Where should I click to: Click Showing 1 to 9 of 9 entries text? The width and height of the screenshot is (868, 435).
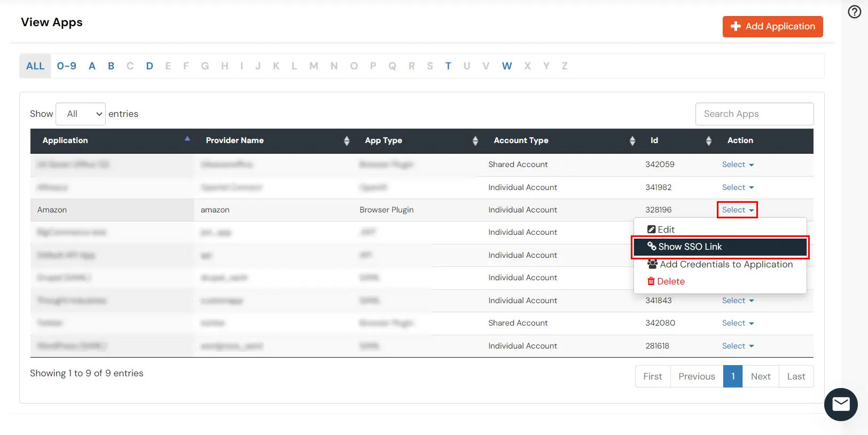(87, 373)
